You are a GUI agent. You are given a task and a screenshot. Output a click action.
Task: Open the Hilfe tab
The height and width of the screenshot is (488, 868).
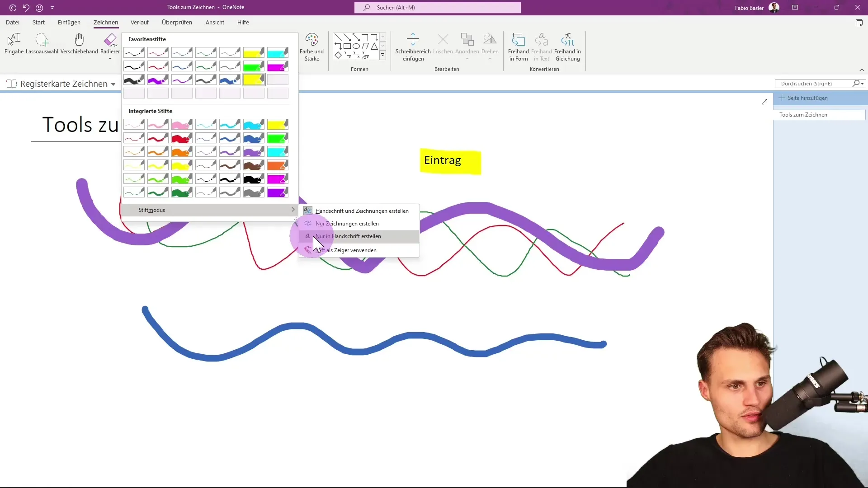[x=243, y=22]
